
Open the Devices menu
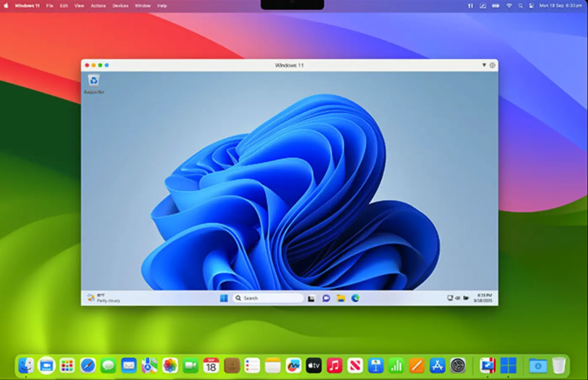click(x=120, y=6)
